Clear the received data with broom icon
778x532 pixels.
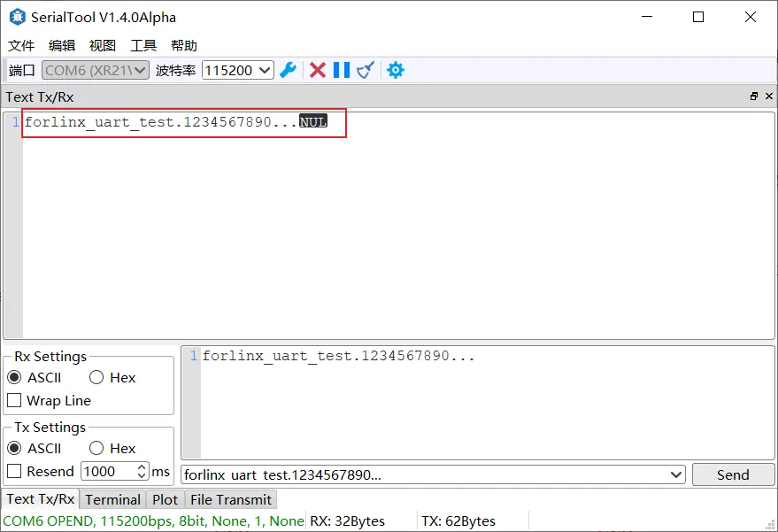[366, 70]
